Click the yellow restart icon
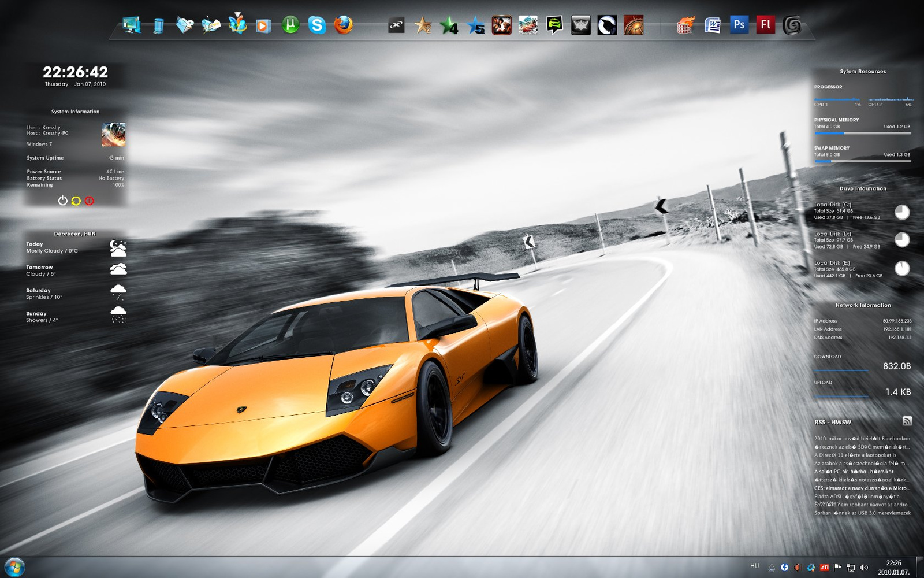The image size is (924, 578). coord(76,201)
